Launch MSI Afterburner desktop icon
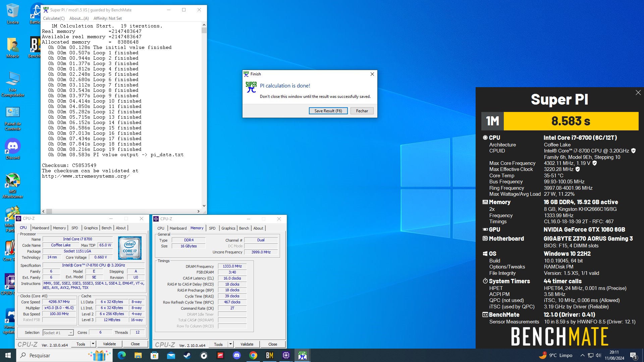This screenshot has width=644, height=362. tap(12, 185)
